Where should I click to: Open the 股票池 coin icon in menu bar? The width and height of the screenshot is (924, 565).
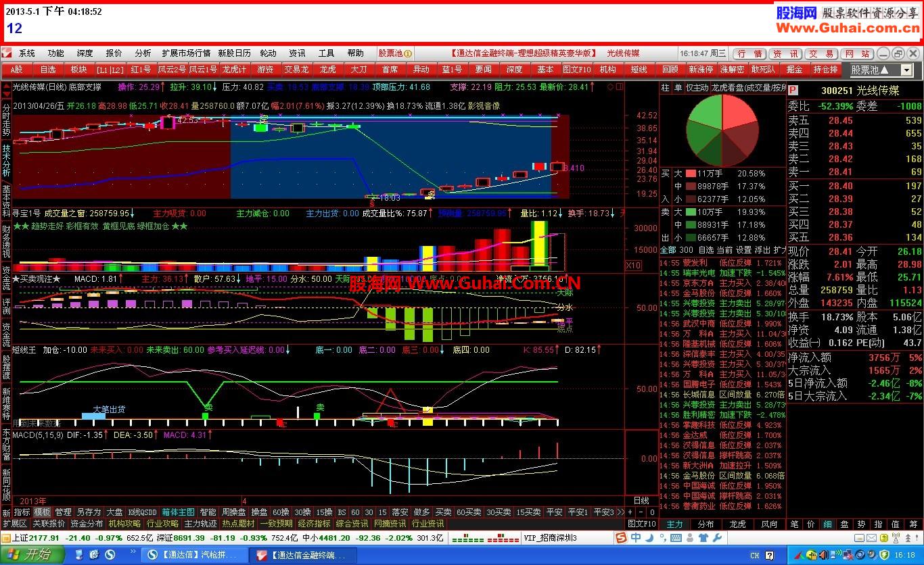409,53
